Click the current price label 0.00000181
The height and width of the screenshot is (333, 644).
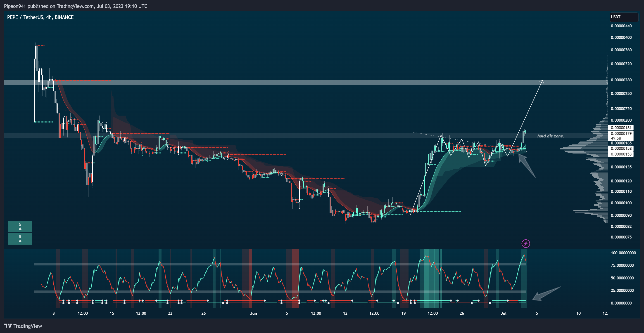621,128
